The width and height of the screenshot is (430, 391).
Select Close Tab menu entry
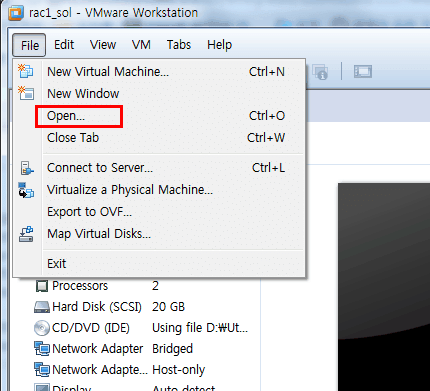click(159, 138)
